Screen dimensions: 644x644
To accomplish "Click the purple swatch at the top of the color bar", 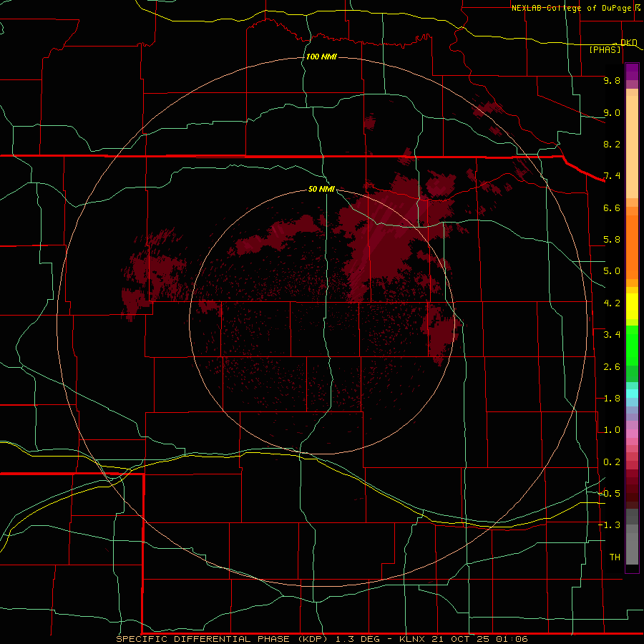I will tap(632, 72).
